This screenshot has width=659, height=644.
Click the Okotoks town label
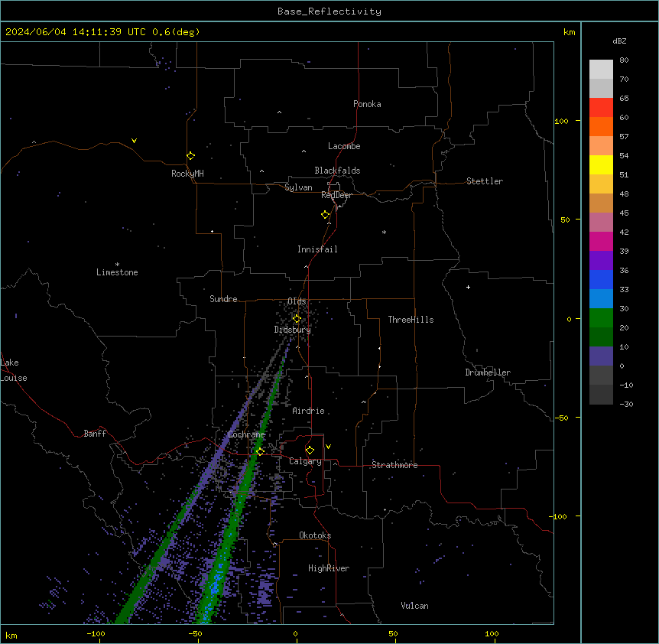[315, 535]
